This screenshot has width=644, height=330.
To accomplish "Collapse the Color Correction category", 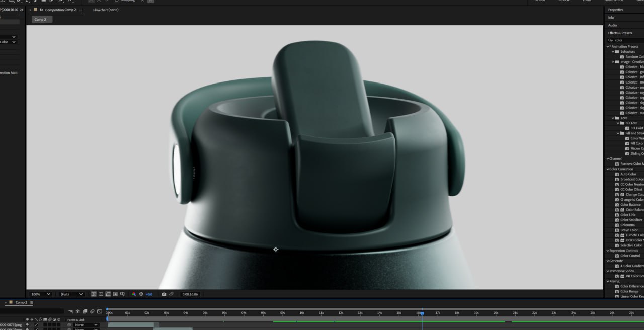I will tap(608, 169).
